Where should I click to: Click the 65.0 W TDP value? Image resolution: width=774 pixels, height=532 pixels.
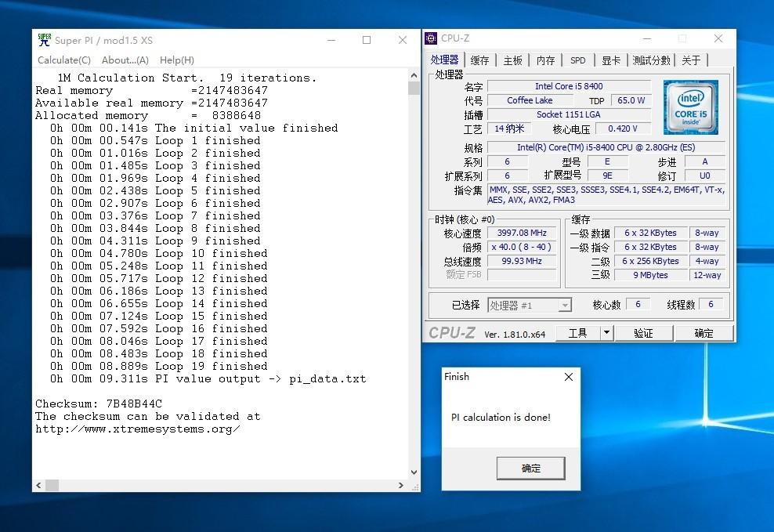click(x=631, y=100)
